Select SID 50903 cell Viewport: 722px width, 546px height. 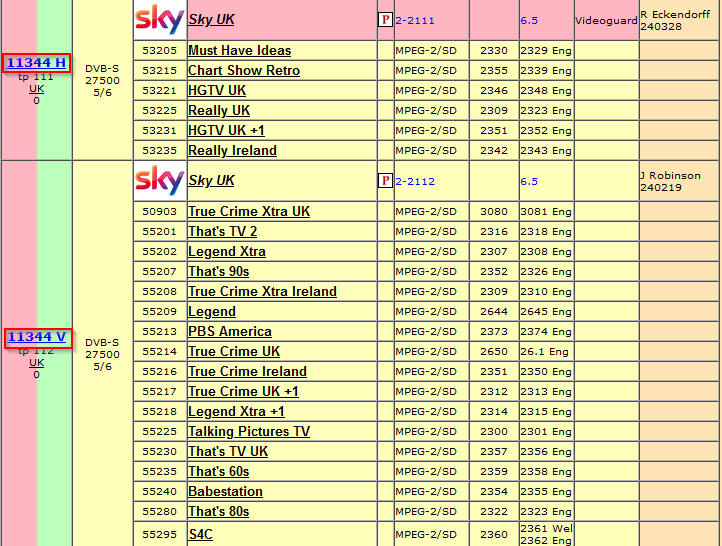coord(160,211)
